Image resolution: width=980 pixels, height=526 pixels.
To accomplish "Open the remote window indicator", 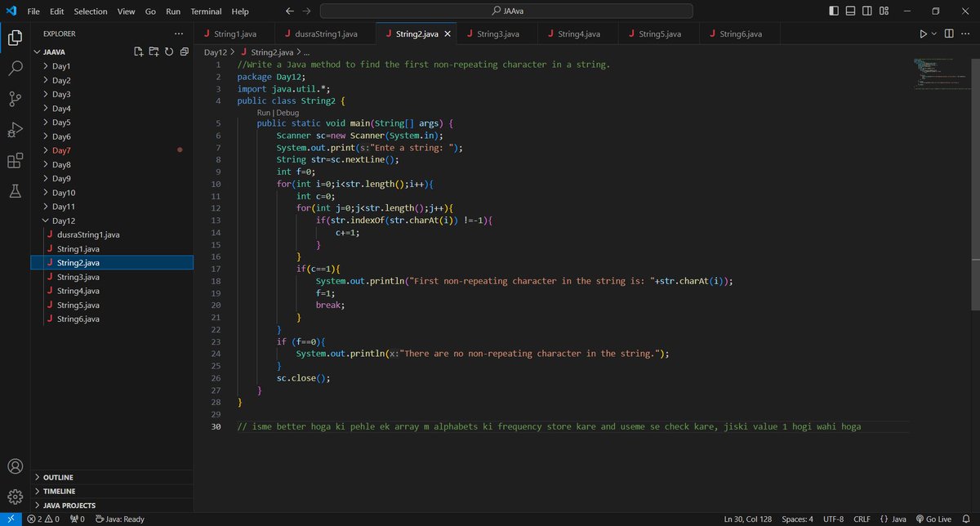I will (x=9, y=519).
